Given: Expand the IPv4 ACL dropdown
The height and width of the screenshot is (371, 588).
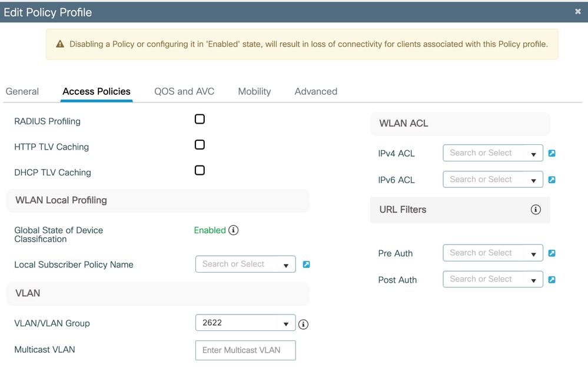Looking at the screenshot, I should [x=493, y=153].
